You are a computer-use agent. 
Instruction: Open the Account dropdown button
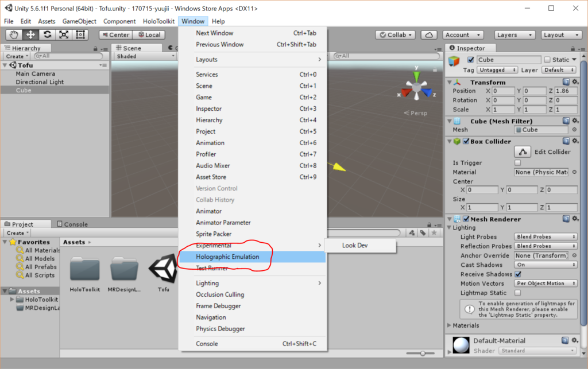point(463,35)
